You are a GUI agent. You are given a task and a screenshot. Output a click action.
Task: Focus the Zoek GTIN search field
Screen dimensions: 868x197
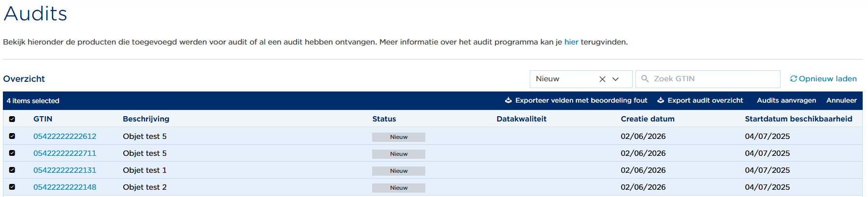point(708,79)
